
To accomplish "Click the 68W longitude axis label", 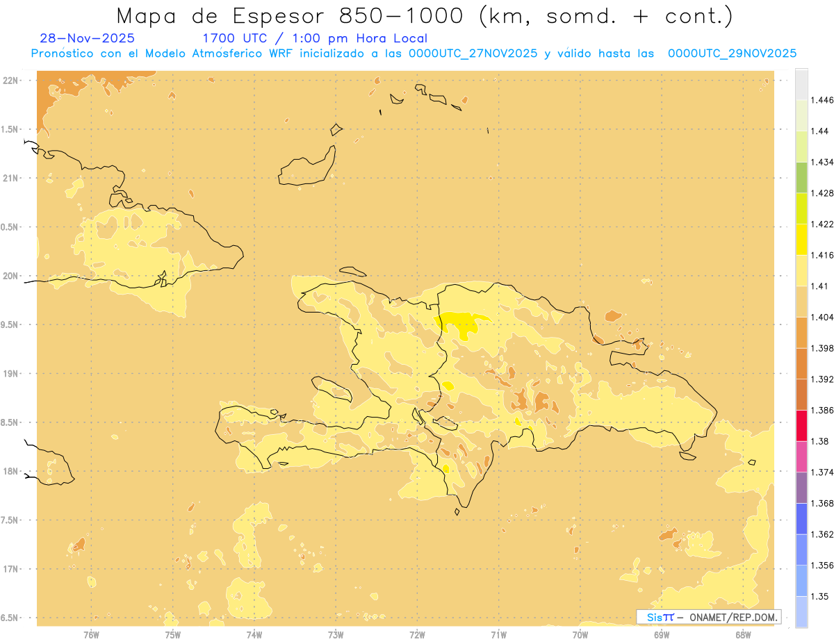I will 742,634.
